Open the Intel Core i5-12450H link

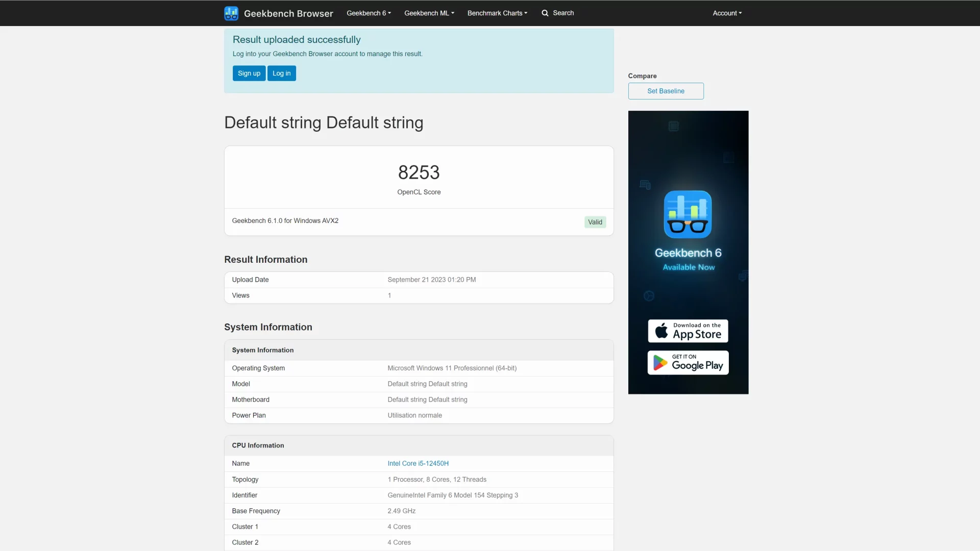pyautogui.click(x=418, y=464)
